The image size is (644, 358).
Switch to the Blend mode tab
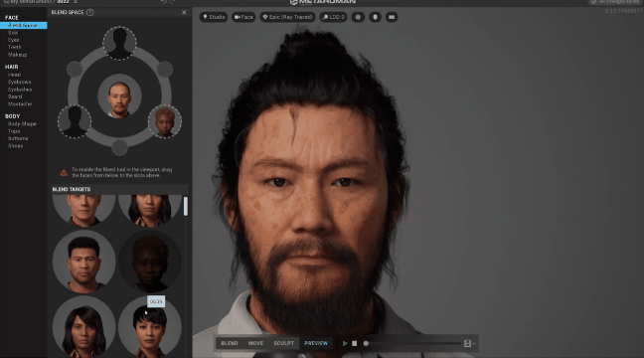click(230, 343)
